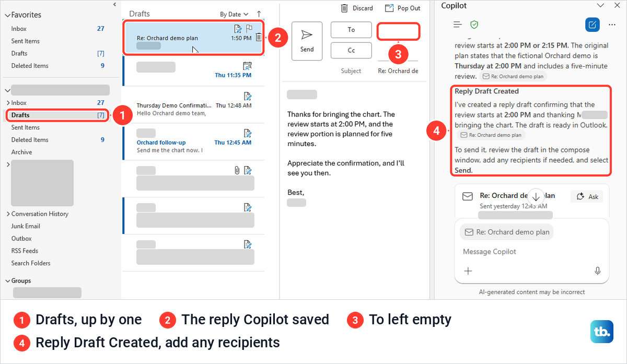The width and height of the screenshot is (627, 364).
Task: Open Re: Orchard demo plan citation after 'review.'
Action: click(x=513, y=76)
